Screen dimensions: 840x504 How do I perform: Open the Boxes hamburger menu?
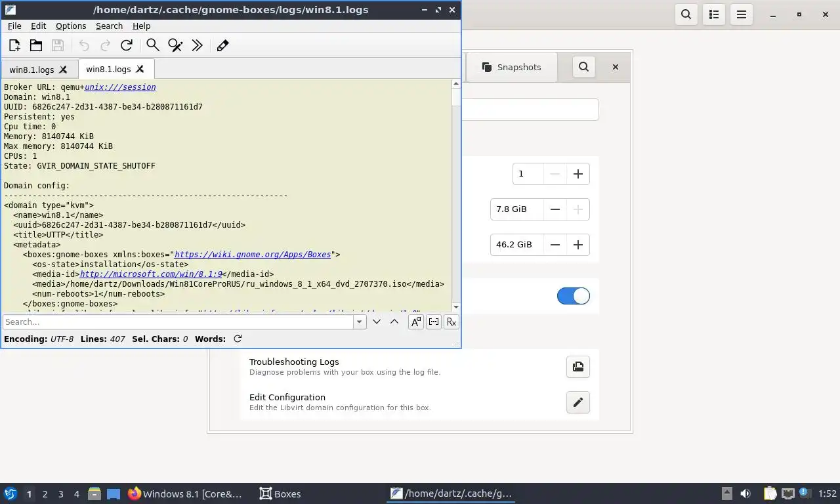(742, 14)
